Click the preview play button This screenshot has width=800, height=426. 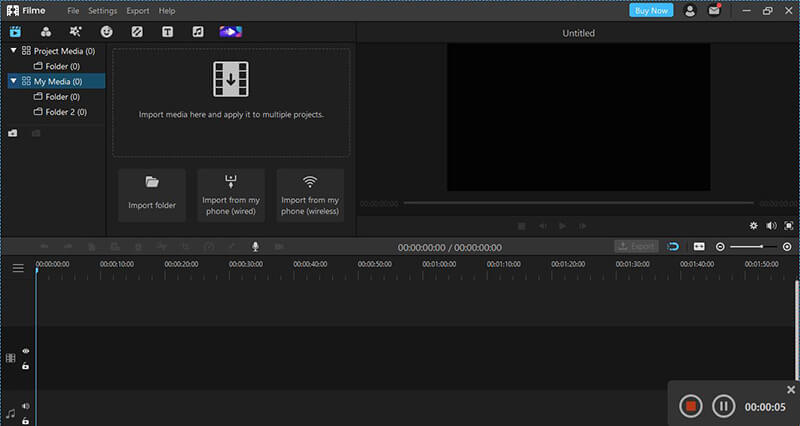click(562, 225)
